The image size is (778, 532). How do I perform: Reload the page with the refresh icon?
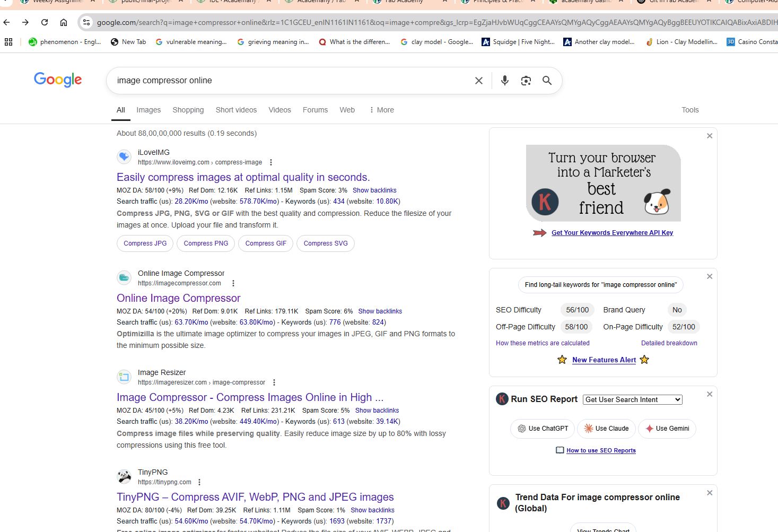tap(45, 22)
